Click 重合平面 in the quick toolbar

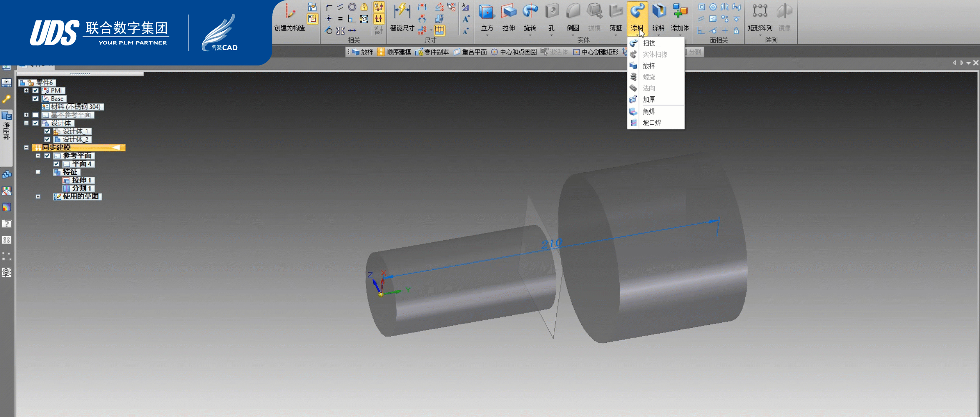[x=470, y=52]
